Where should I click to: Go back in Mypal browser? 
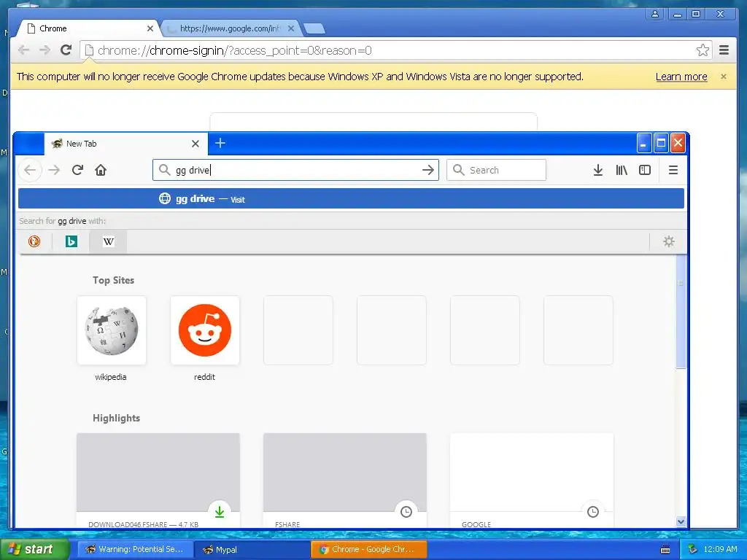click(30, 170)
